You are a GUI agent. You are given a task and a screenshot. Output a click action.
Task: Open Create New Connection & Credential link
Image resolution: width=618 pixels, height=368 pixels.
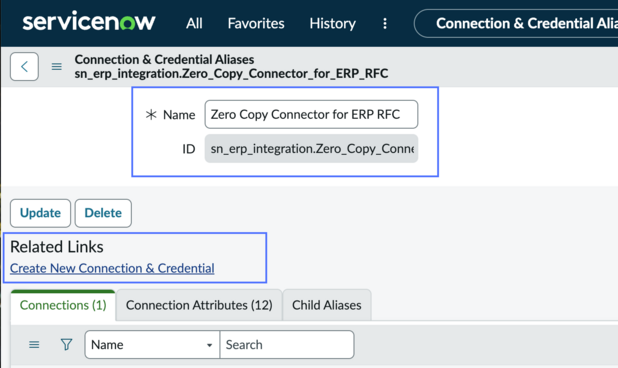(x=112, y=268)
